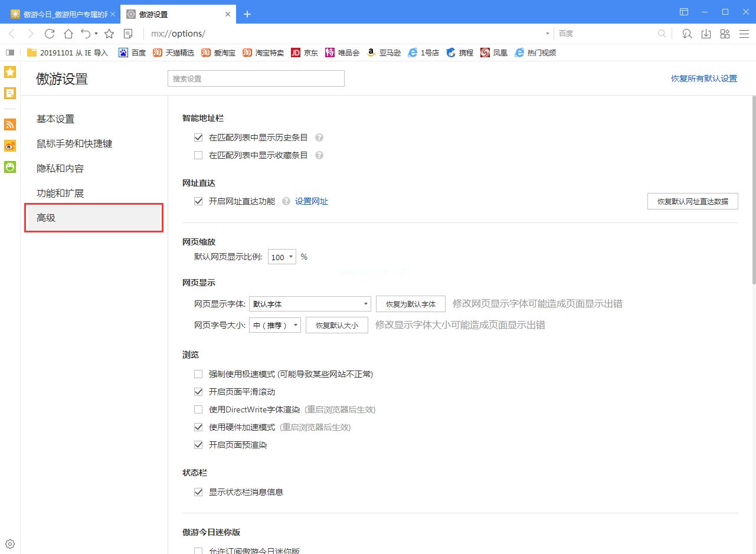This screenshot has width=756, height=554.
Task: Disable 开启网址直达功能
Action: tap(198, 201)
